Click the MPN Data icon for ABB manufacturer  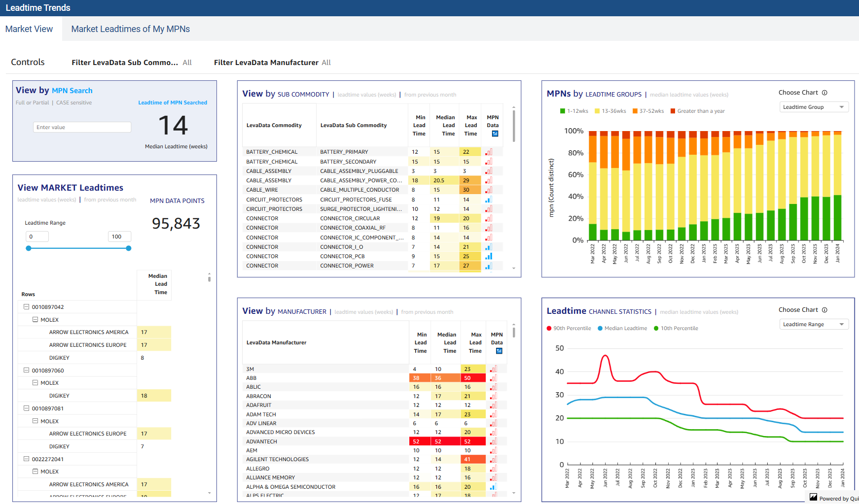point(493,378)
